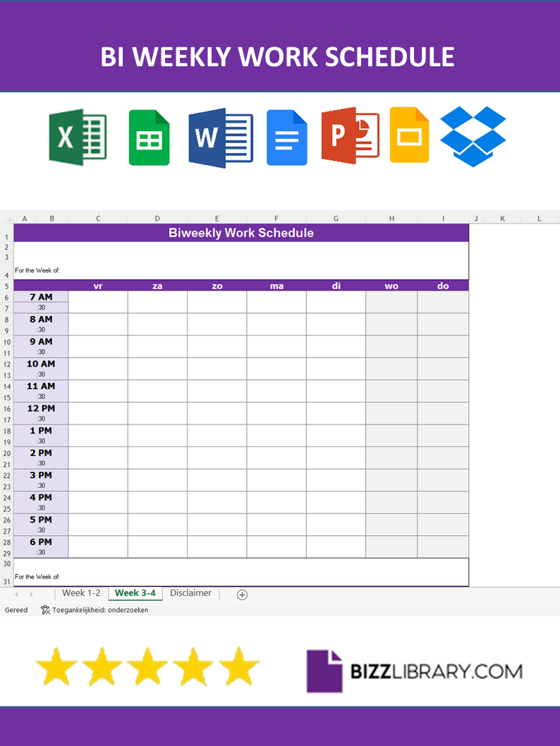560x746 pixels.
Task: Click the Google Sheets icon
Action: click(149, 137)
